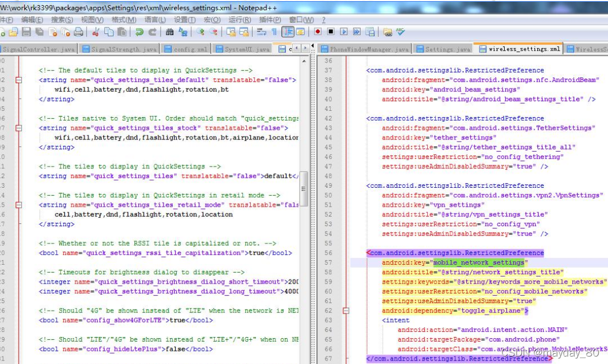608x364 pixels.
Task: Switch to SignalStrength.java tab
Action: (x=119, y=49)
